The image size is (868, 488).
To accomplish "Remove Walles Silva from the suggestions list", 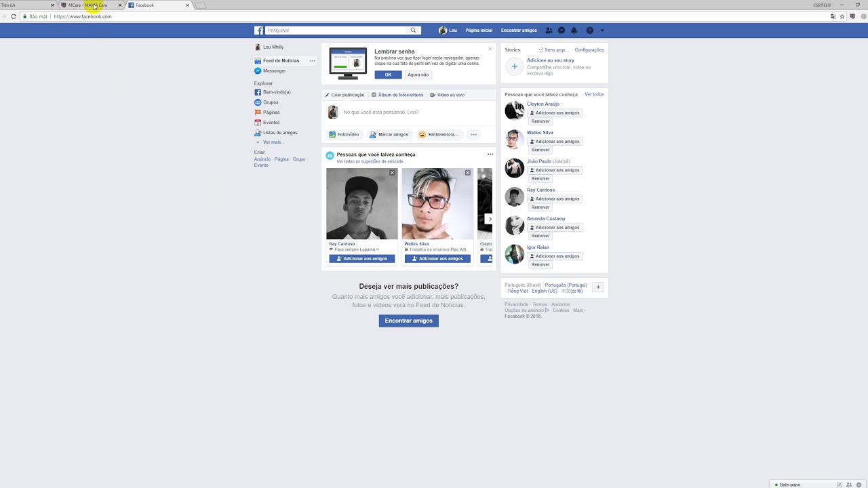I will pos(540,150).
